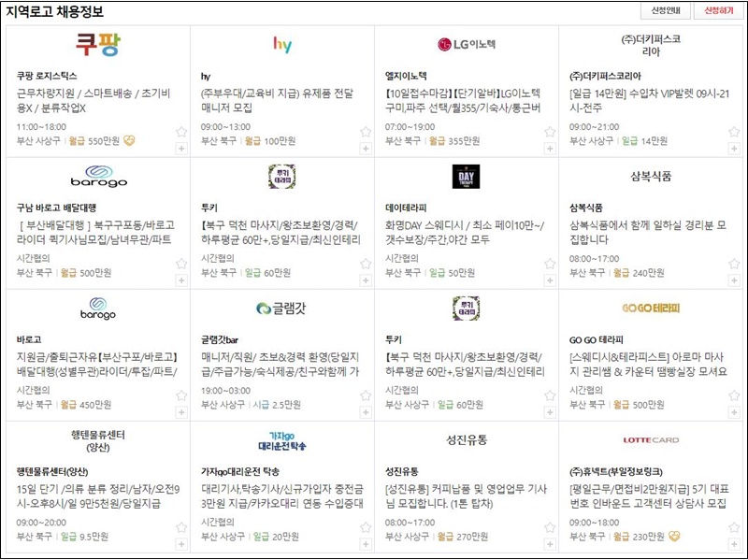
Task: Click the text 시급 2.5만원
Action: pyautogui.click(x=277, y=405)
